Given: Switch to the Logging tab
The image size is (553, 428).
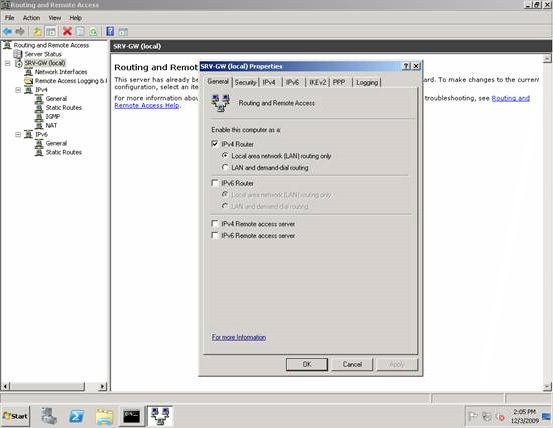Looking at the screenshot, I should (x=367, y=82).
